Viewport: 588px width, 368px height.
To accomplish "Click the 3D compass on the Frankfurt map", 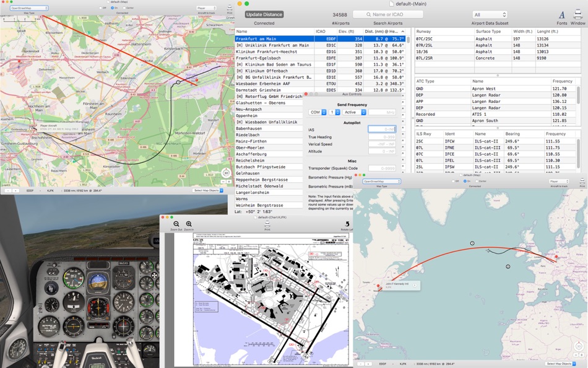I will pyautogui.click(x=226, y=173).
